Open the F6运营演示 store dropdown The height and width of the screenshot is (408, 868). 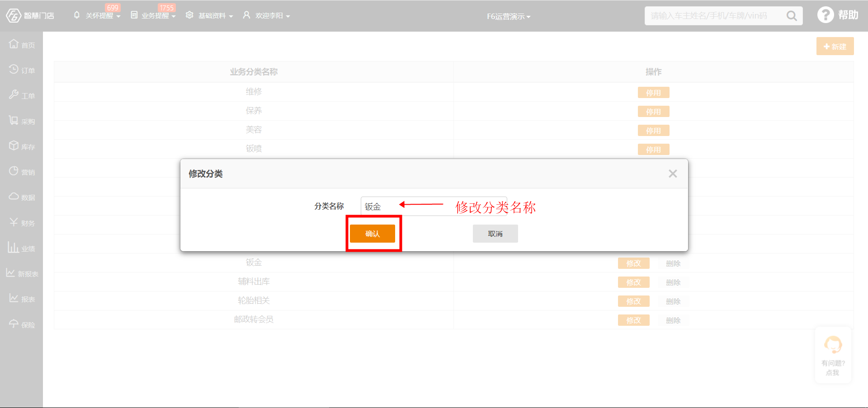tap(509, 16)
